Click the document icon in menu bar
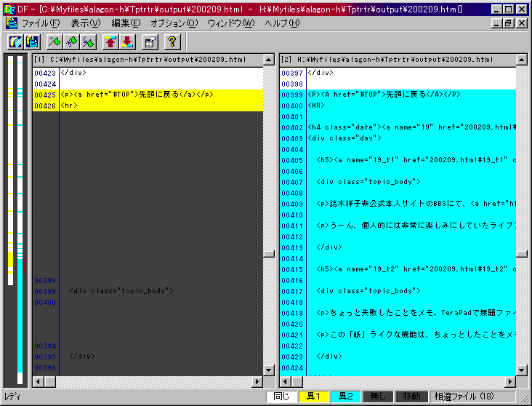The width and height of the screenshot is (532, 406). pos(11,23)
